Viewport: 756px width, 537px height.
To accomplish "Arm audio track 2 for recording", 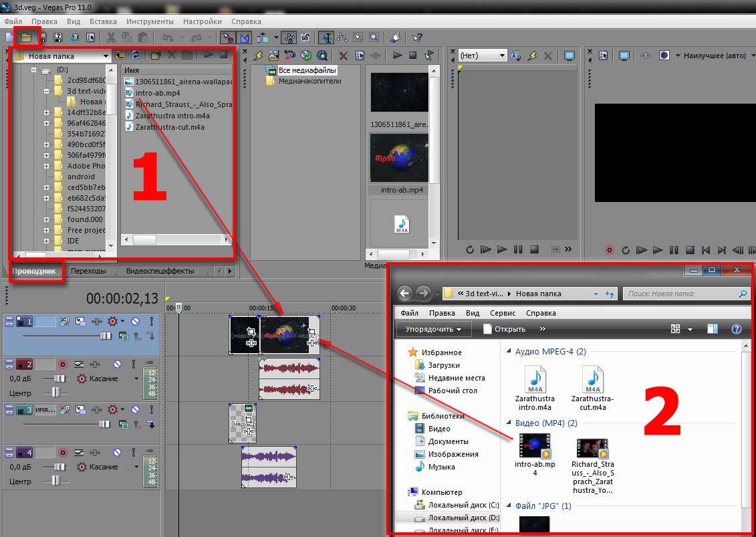I will tap(63, 364).
